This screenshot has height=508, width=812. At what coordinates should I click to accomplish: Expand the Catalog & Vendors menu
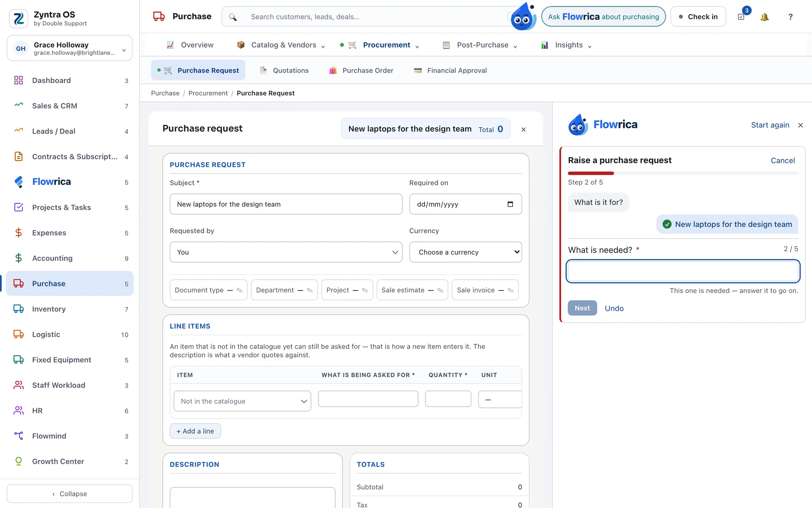(x=281, y=45)
